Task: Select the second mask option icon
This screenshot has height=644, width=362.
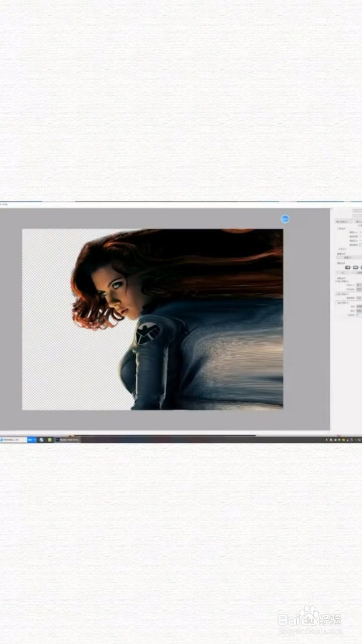Action: coord(355,267)
